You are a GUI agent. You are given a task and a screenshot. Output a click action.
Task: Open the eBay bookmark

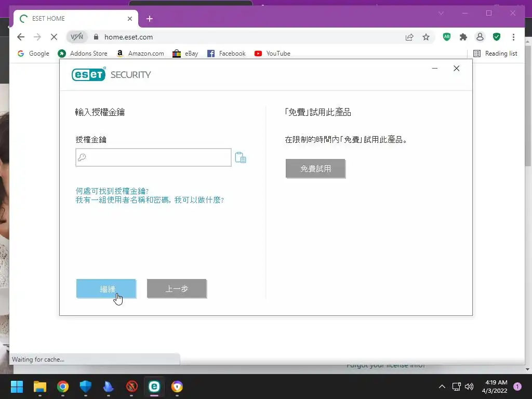coord(185,54)
